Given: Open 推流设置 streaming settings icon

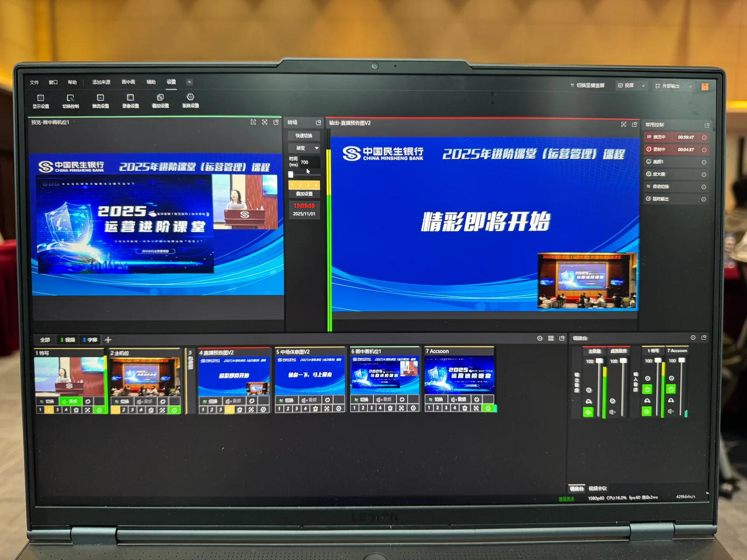Looking at the screenshot, I should (100, 100).
